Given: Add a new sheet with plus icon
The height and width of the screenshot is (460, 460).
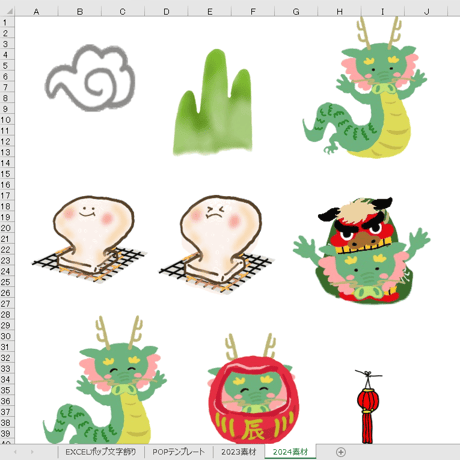Looking at the screenshot, I should (341, 452).
